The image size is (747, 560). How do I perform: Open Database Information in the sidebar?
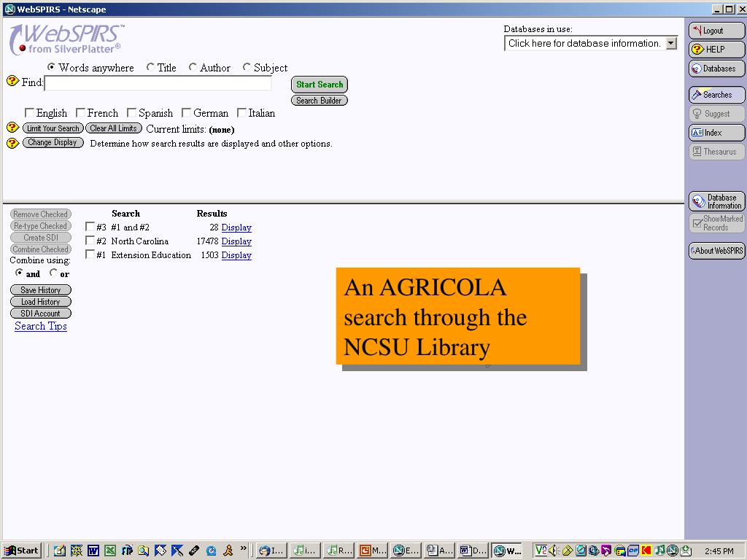(716, 201)
